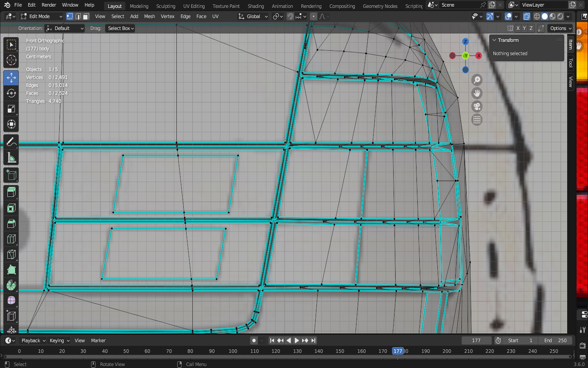This screenshot has height=368, width=588.
Task: Toggle Snap magnet in header
Action: 290,16
